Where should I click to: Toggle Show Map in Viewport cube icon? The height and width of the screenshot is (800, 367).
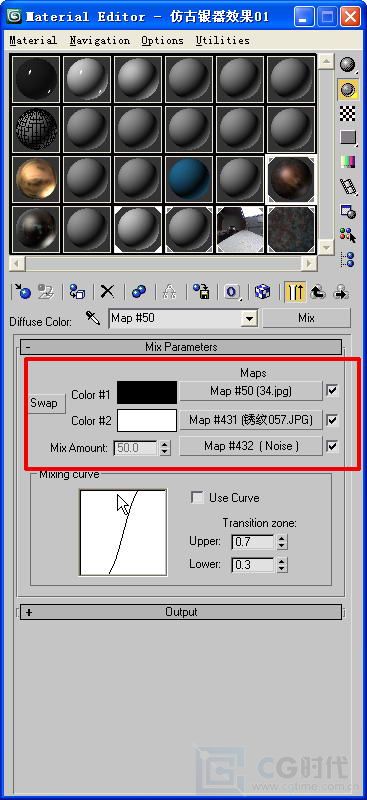262,292
